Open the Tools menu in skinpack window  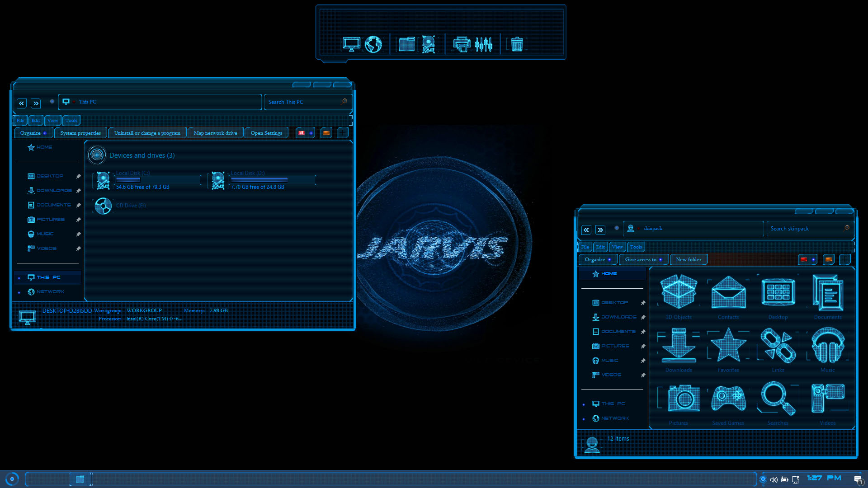[x=636, y=247]
